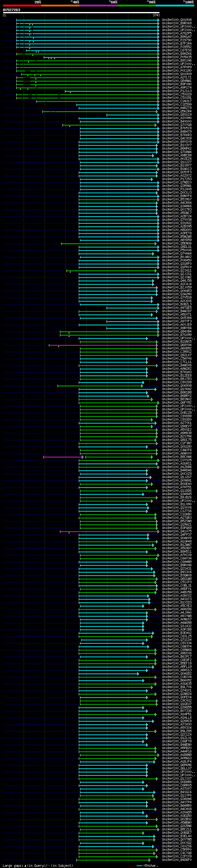Viewport: 197px width, 868px height.
Task: Select the UniRef100_P12113 label
Action: coord(177,91)
